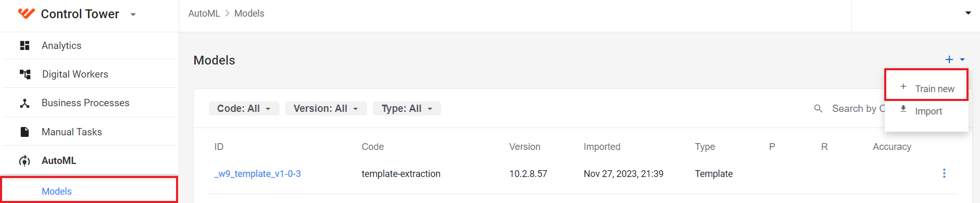Open the Type: All filter dropdown
The height and width of the screenshot is (203, 980).
click(x=407, y=108)
